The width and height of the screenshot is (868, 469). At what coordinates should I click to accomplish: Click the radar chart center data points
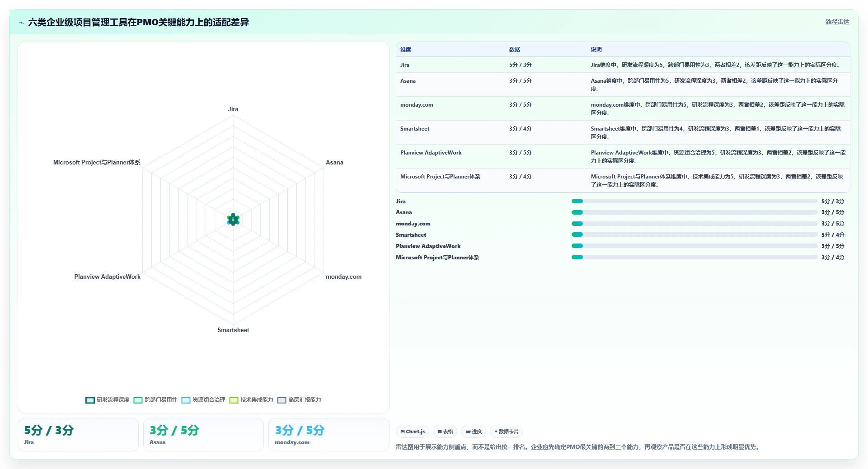coord(233,220)
